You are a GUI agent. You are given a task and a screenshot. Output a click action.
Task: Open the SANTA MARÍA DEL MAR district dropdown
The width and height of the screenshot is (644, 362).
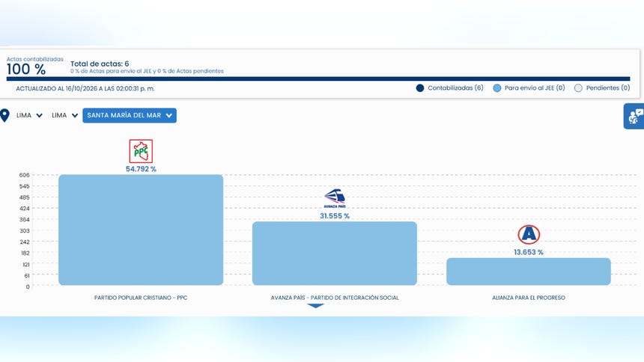click(x=130, y=115)
